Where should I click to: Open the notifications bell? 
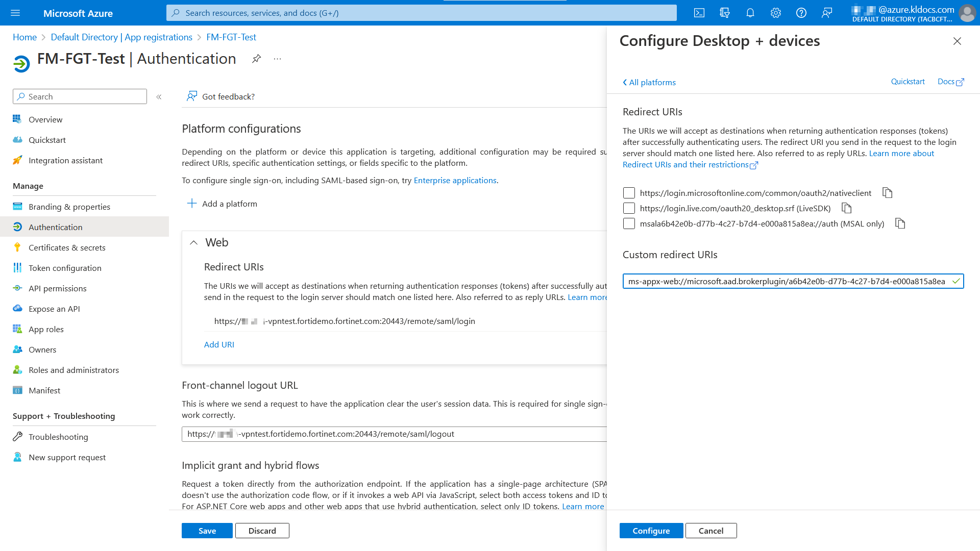pyautogui.click(x=750, y=13)
